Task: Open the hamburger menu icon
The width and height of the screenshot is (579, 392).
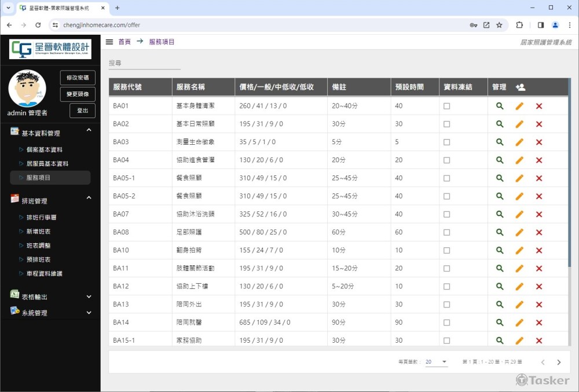Action: pos(109,42)
